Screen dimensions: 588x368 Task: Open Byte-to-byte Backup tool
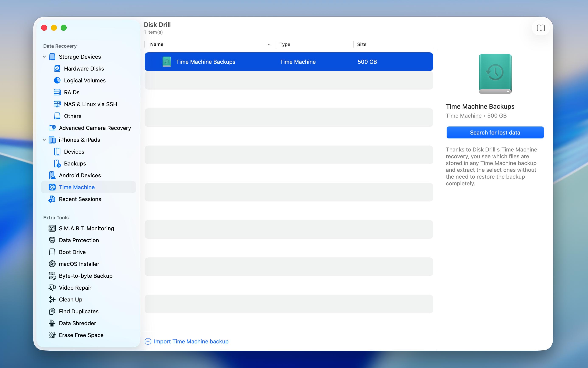pos(88,276)
